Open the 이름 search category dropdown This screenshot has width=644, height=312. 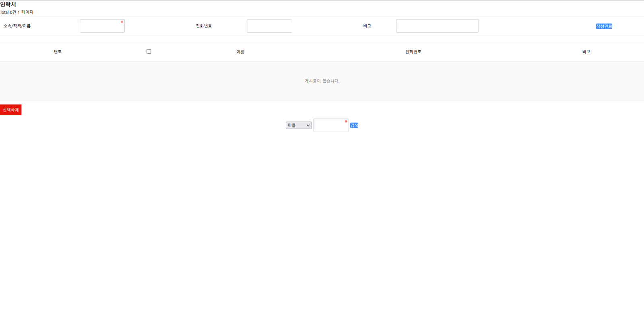point(299,125)
